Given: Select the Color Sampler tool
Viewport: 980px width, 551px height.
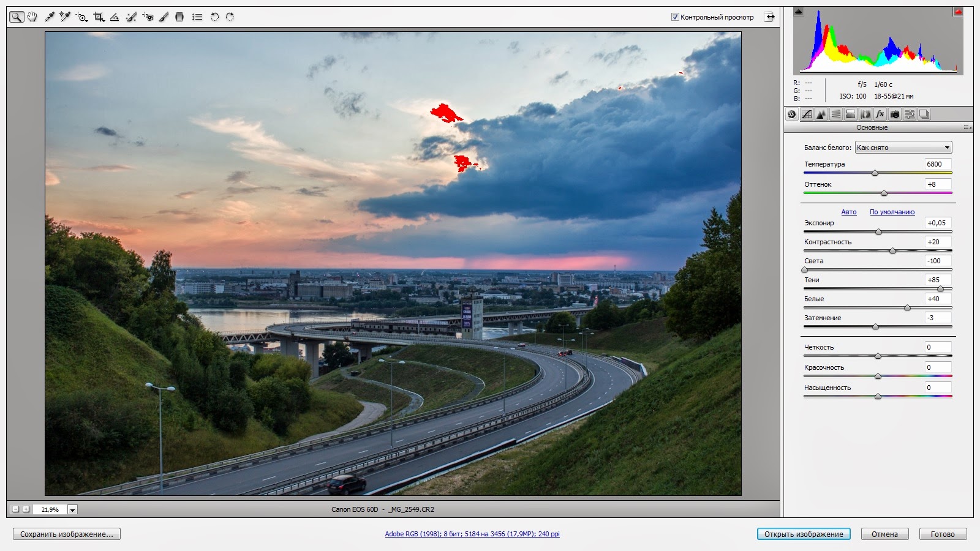Looking at the screenshot, I should coord(65,17).
